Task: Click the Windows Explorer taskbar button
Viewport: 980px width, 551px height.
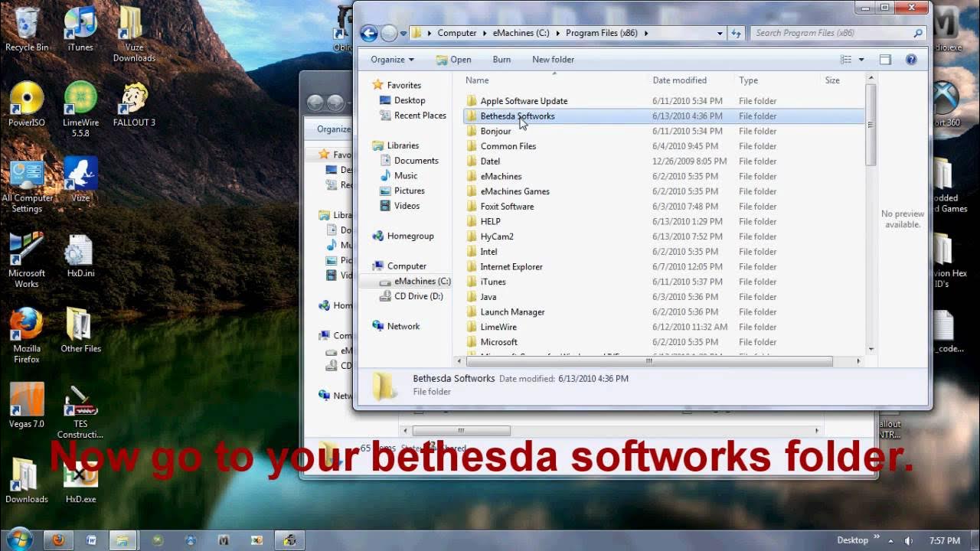Action: [x=122, y=540]
